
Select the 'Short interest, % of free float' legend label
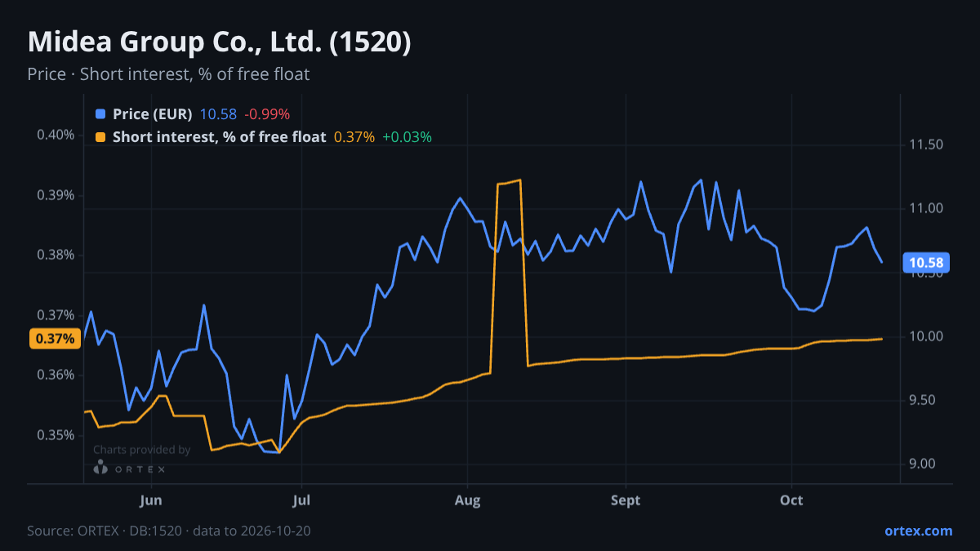click(219, 137)
